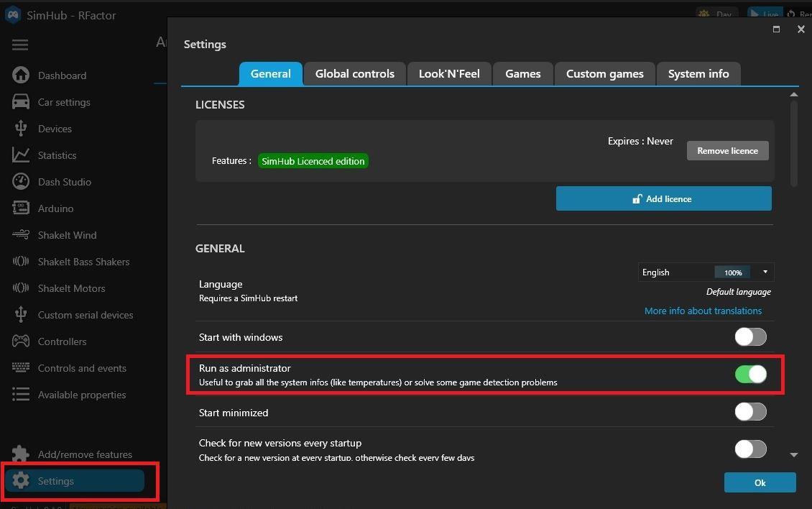Click the ShakeIt Motors vibration icon
This screenshot has height=509, width=812.
point(21,288)
